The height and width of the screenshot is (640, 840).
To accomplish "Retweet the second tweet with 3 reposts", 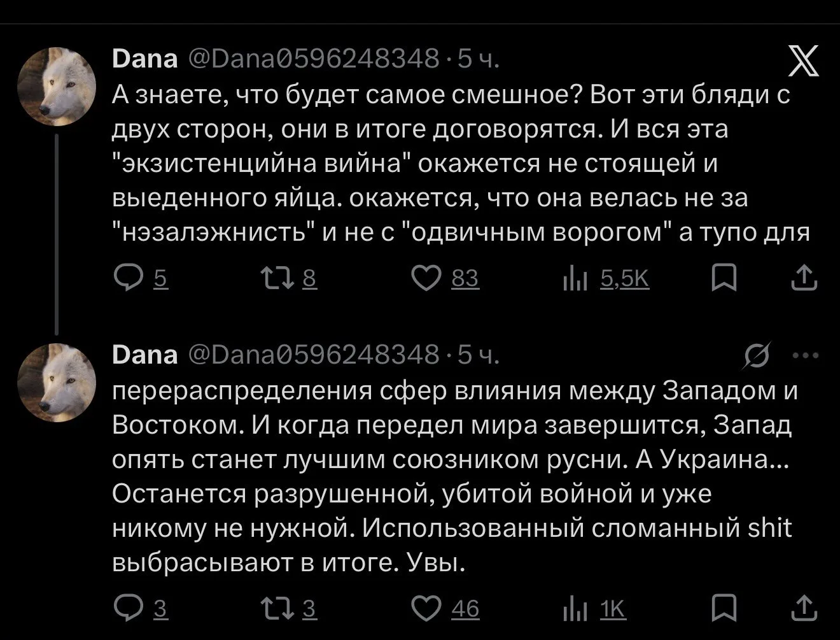I will 290,609.
